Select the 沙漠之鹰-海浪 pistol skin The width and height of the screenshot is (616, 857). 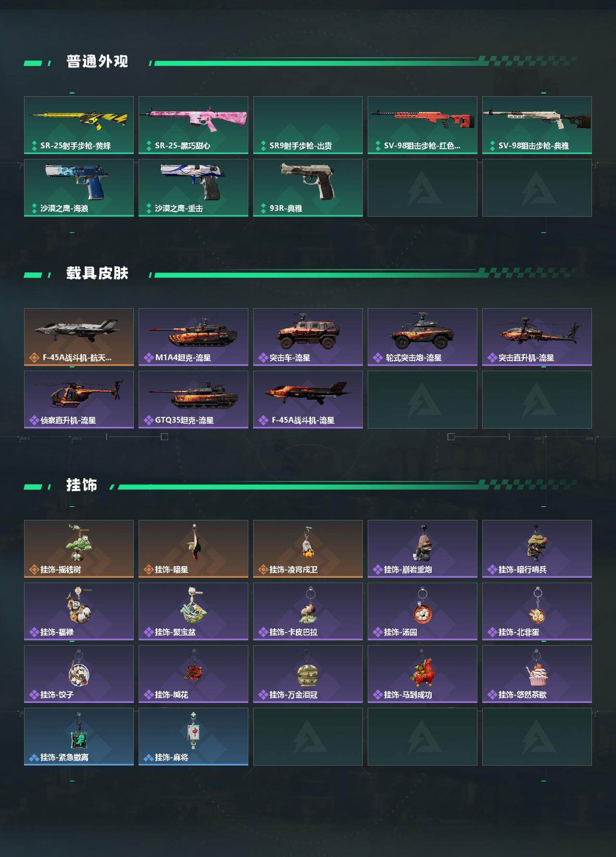tap(79, 188)
